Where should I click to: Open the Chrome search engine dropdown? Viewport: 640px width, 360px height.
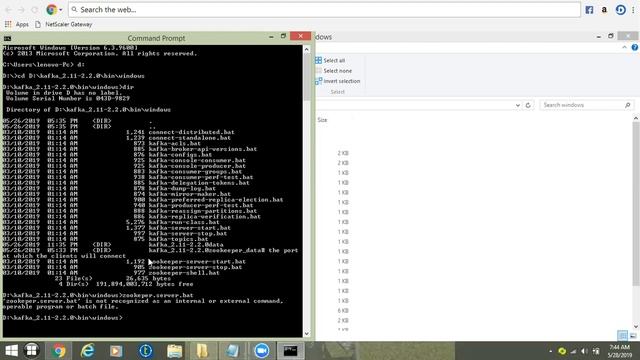pos(60,9)
